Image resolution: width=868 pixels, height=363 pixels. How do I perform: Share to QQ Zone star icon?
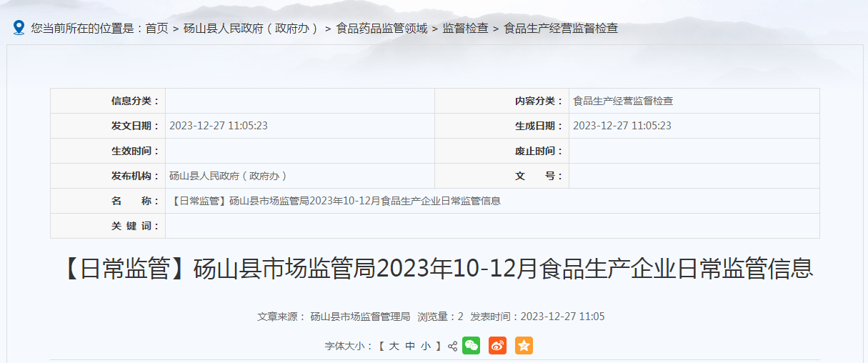(x=524, y=346)
